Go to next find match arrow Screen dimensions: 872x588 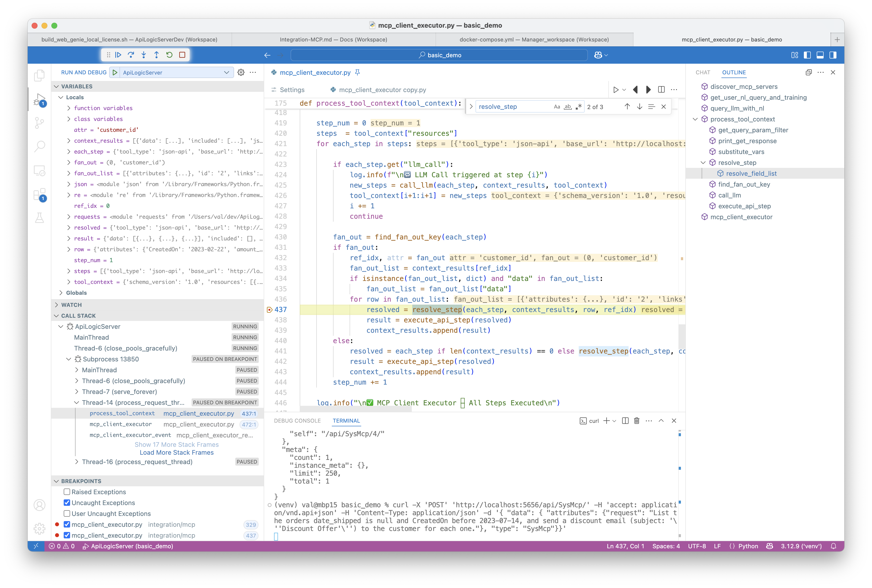tap(639, 106)
